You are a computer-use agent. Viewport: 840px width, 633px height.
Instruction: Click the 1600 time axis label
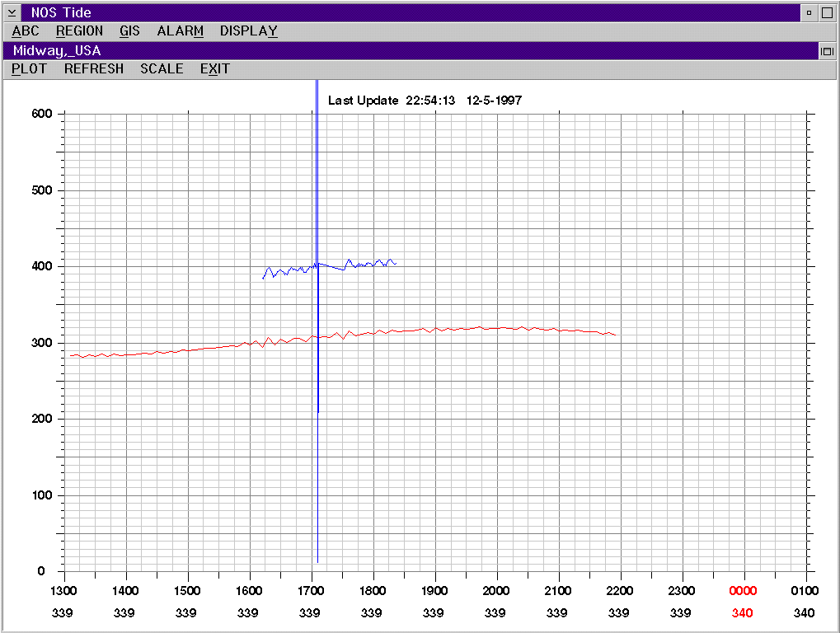tap(249, 591)
